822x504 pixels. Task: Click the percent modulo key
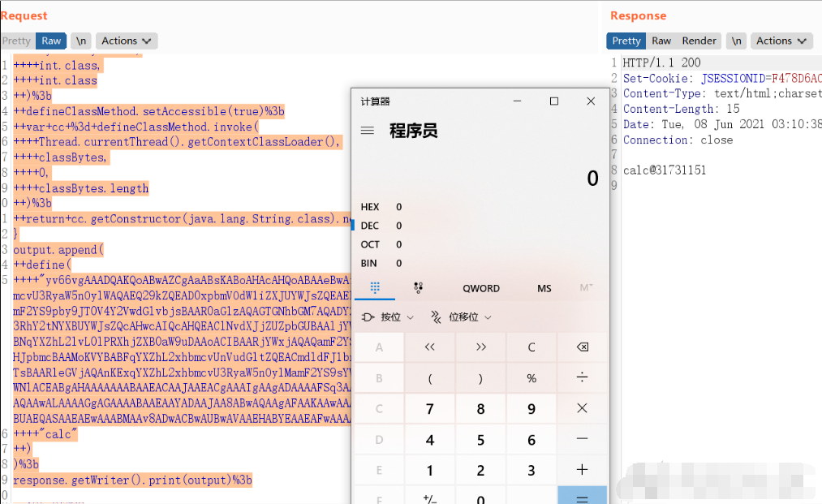[x=531, y=377]
